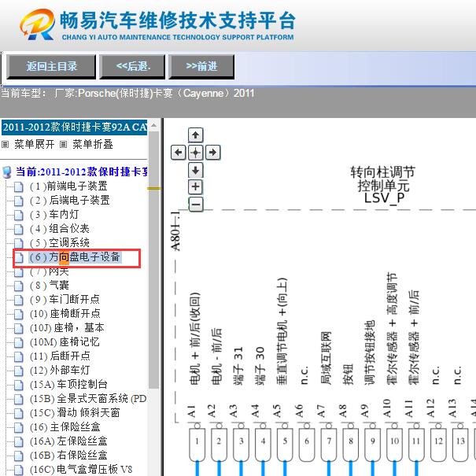476x476 pixels.
Task: Open (15A)车顶控制台 tree item
Action: (68, 385)
